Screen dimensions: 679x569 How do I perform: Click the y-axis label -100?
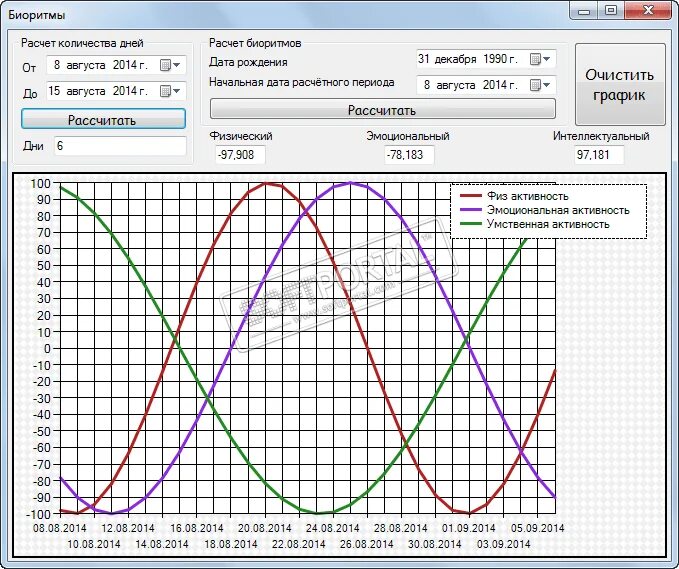[38, 514]
